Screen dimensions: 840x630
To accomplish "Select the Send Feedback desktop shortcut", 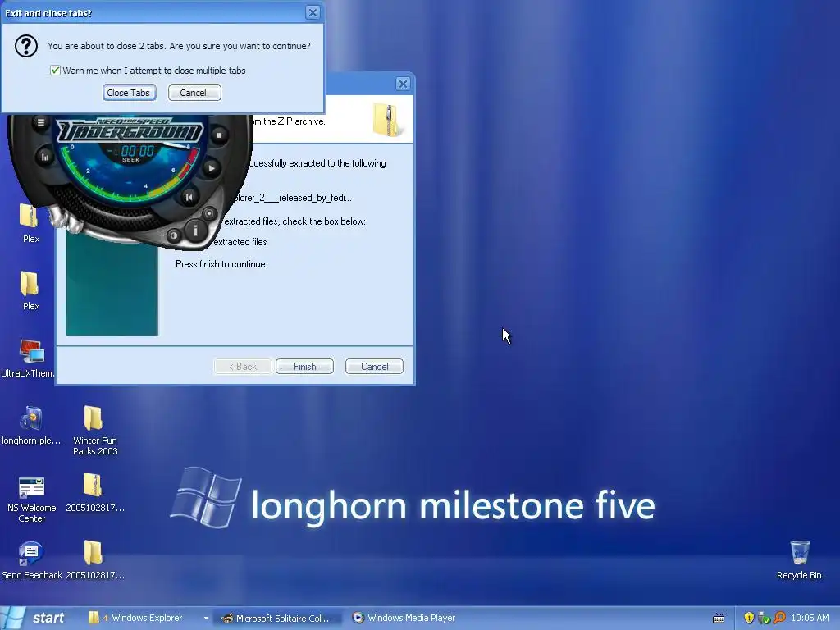I will pos(32,560).
